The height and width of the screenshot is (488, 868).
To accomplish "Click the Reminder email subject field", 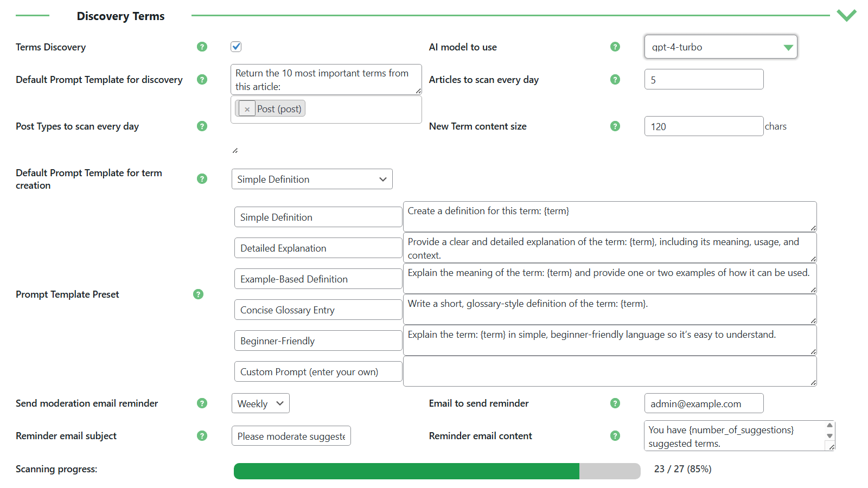I will click(x=291, y=436).
